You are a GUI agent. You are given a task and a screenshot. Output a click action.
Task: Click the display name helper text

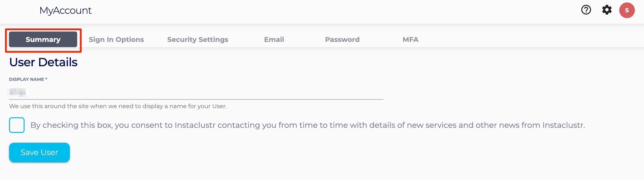118,106
